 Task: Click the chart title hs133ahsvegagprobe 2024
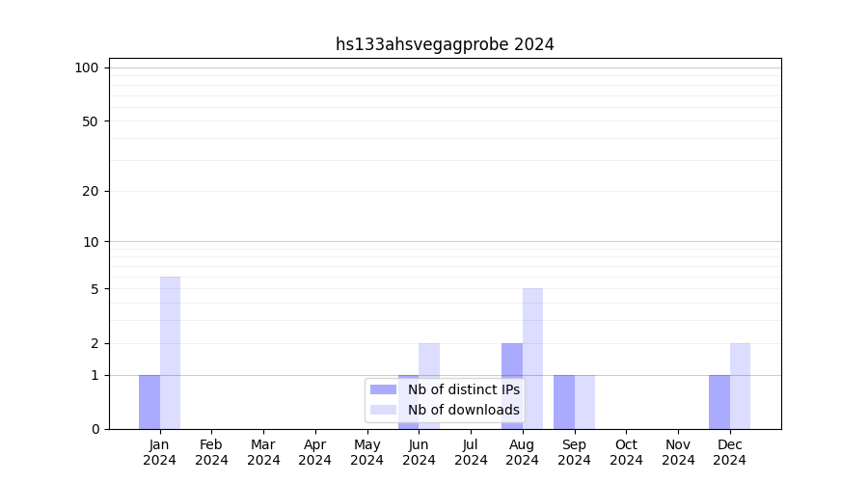pos(445,44)
